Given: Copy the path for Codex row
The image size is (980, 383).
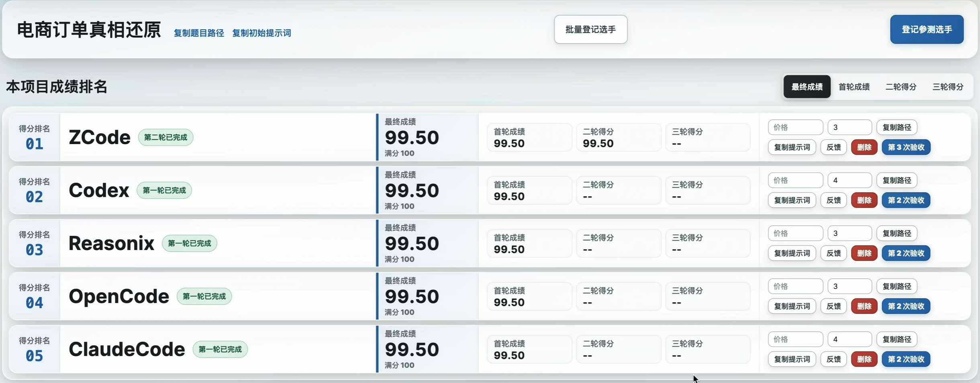Looking at the screenshot, I should coord(896,180).
